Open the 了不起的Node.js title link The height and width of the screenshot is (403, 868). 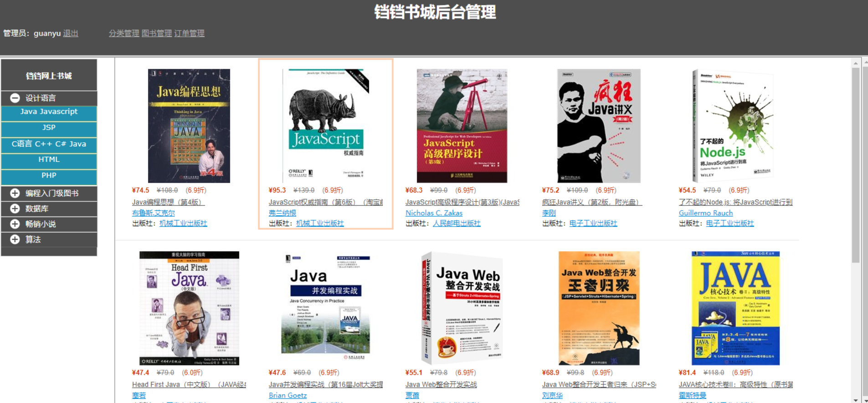click(736, 202)
